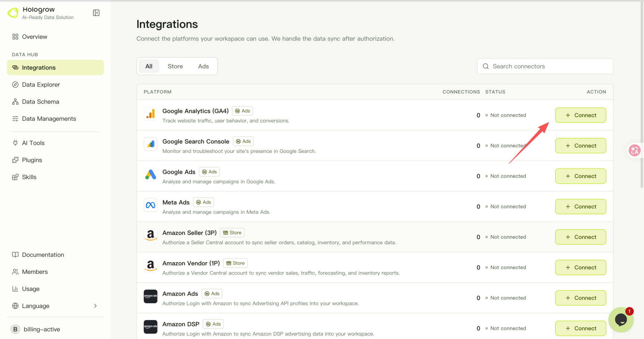Click the Google Analytics (GA4) title
The image size is (644, 339).
point(195,111)
